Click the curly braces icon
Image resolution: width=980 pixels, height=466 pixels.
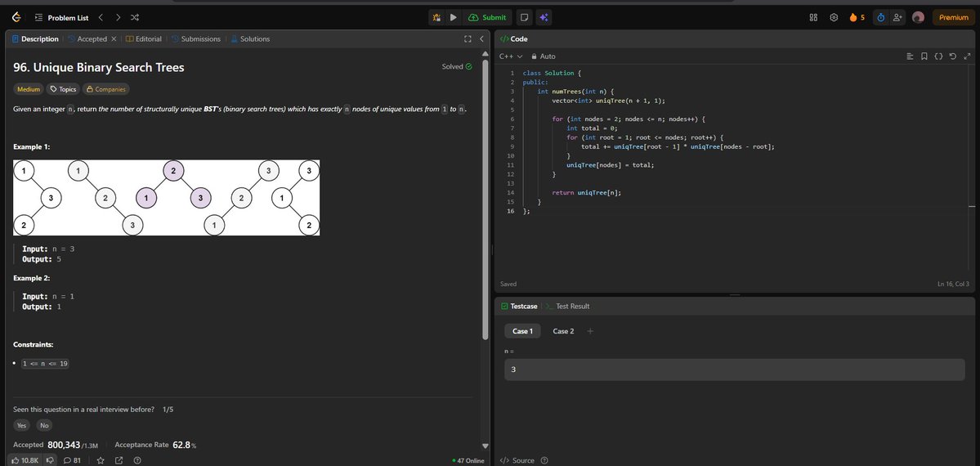point(938,56)
